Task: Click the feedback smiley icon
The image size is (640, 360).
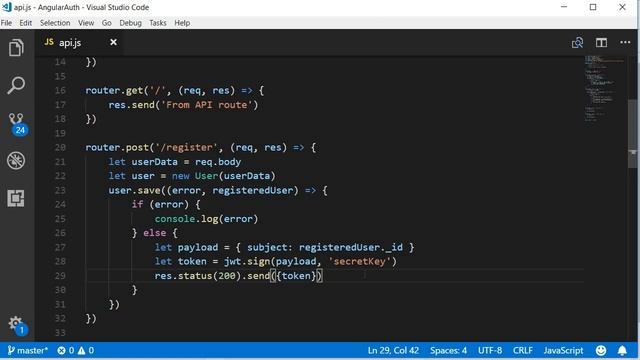Action: [x=601, y=350]
